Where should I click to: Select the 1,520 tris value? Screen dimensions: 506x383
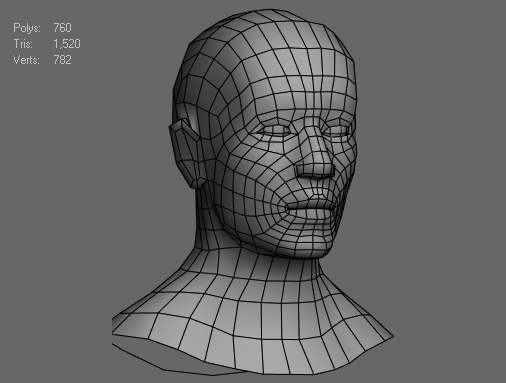click(x=67, y=44)
